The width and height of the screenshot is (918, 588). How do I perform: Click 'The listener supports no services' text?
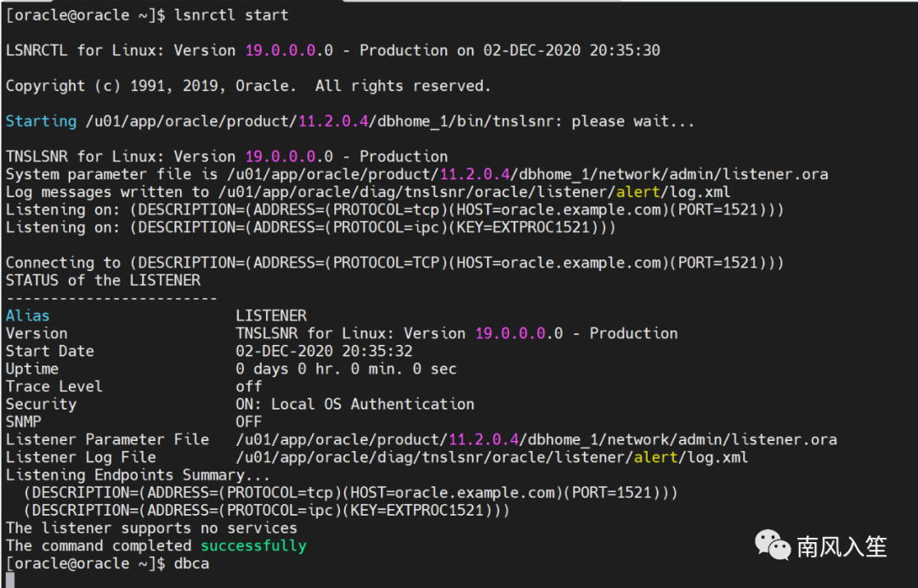click(x=151, y=528)
